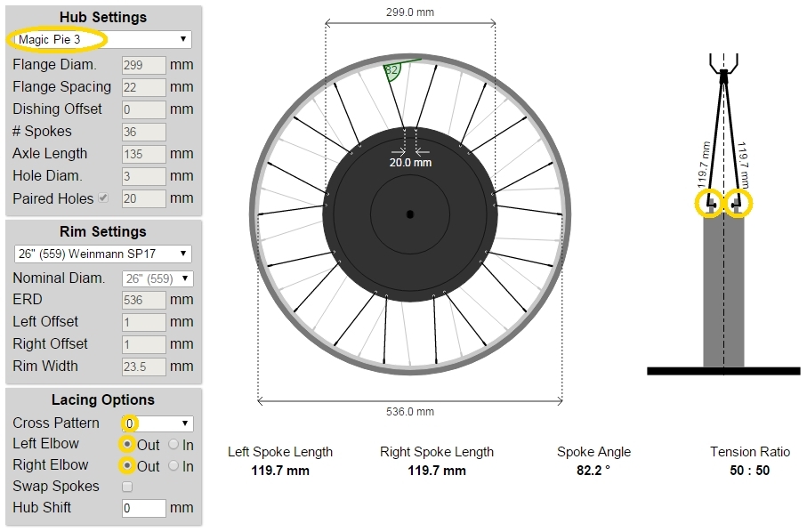Viewport: 807px width, 532px height.
Task: Open the hub model dropdown showing Magic Pie 3
Action: pyautogui.click(x=101, y=39)
